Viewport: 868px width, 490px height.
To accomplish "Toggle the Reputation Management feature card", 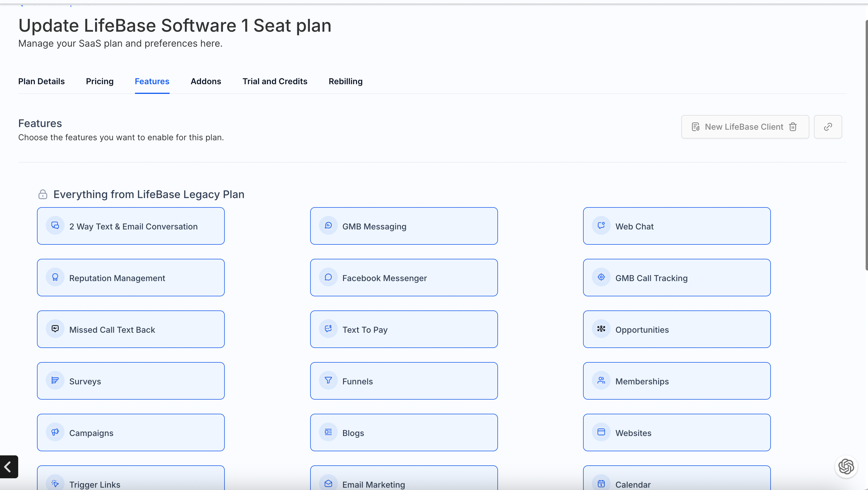I will 131,278.
